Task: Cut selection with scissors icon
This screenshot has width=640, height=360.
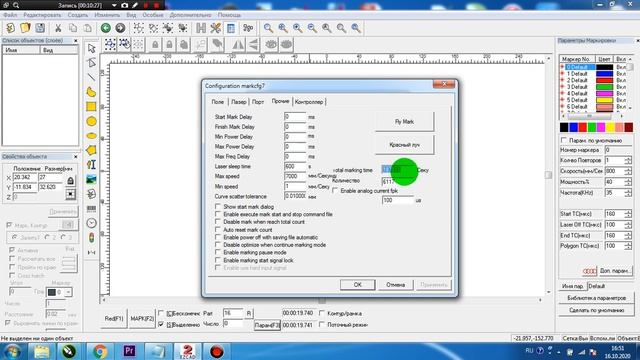Action: pyautogui.click(x=58, y=28)
